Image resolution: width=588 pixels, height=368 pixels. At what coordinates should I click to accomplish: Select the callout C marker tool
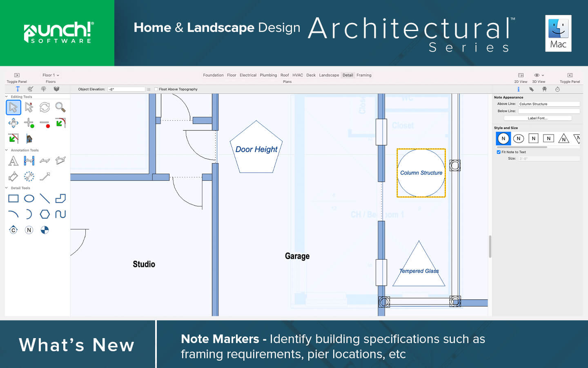pos(13,230)
